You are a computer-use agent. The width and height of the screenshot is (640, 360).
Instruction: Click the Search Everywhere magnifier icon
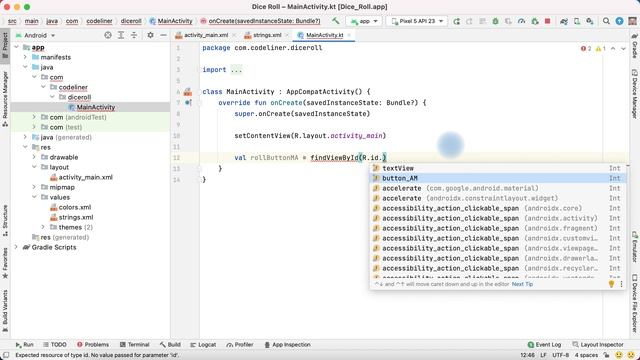coord(607,21)
